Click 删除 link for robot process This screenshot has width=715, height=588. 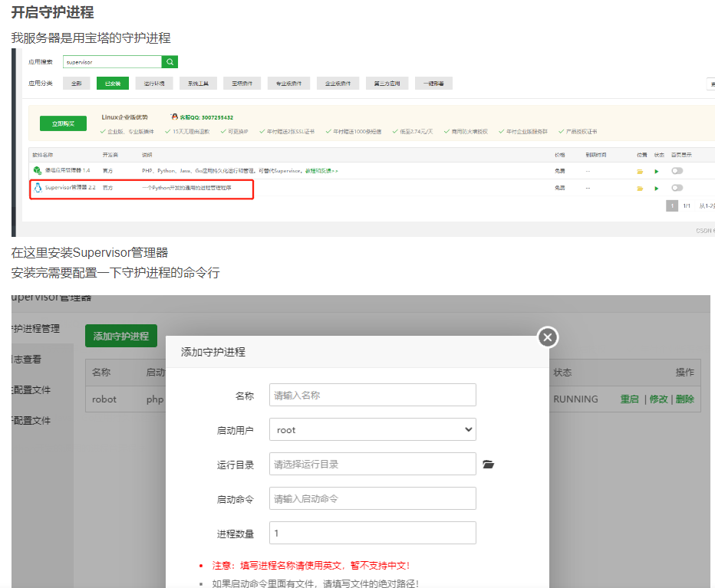point(685,399)
